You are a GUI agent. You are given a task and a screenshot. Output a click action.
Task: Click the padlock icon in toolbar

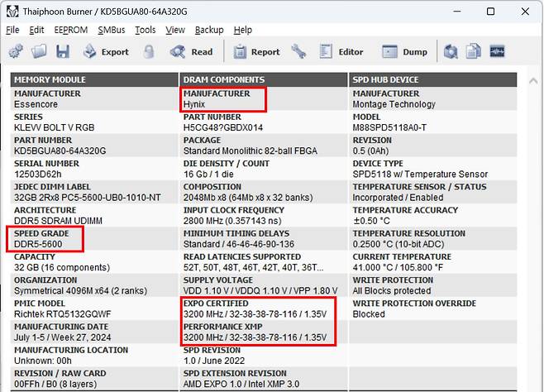[x=149, y=51]
